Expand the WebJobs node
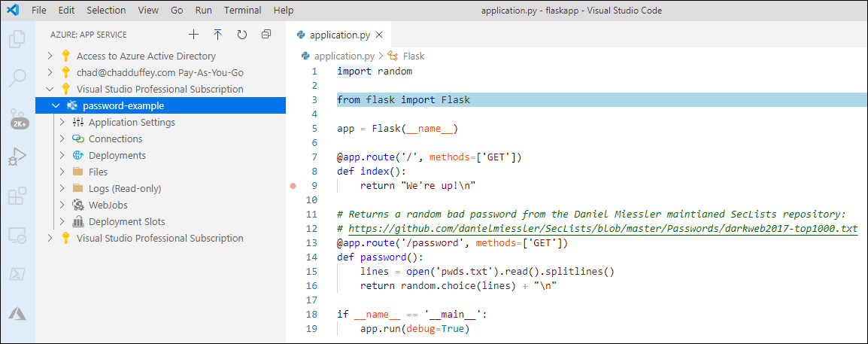 click(x=62, y=205)
